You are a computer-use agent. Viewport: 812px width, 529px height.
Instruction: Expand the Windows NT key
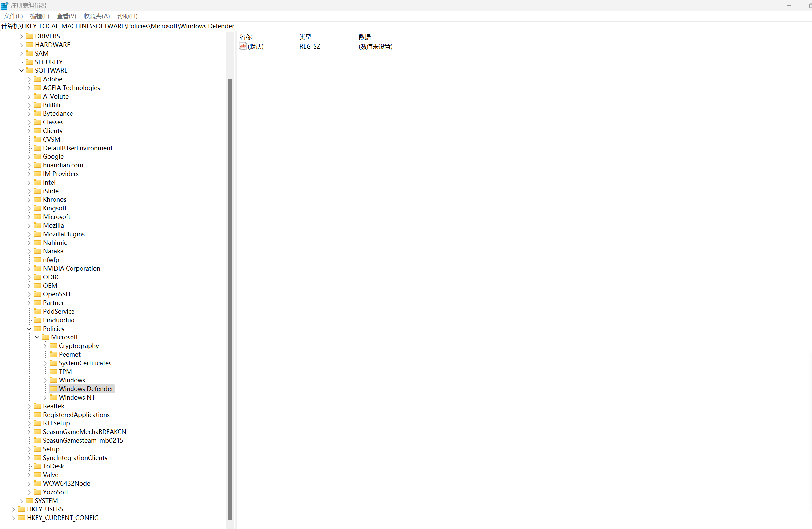[45, 397]
